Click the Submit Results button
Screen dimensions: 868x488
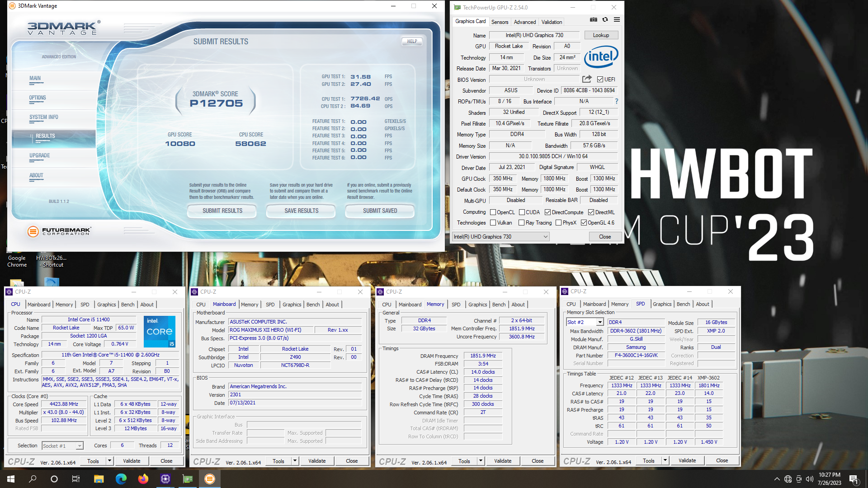(222, 211)
